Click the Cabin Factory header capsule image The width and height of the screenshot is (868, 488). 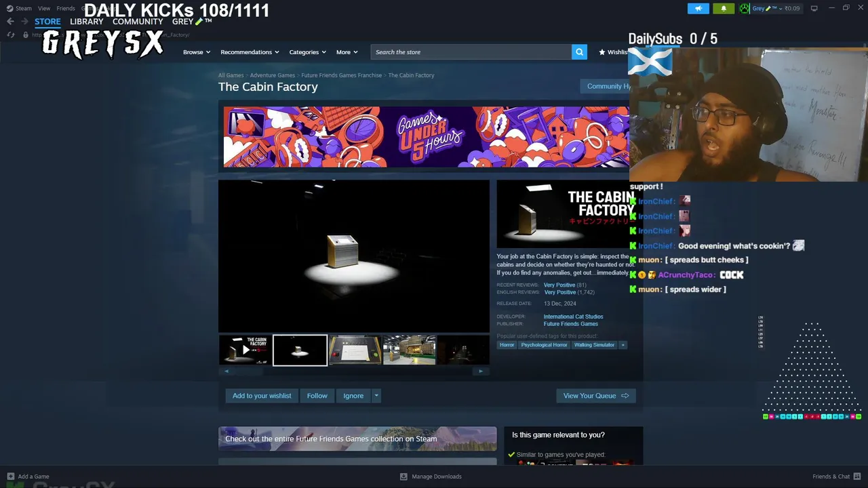click(x=564, y=214)
